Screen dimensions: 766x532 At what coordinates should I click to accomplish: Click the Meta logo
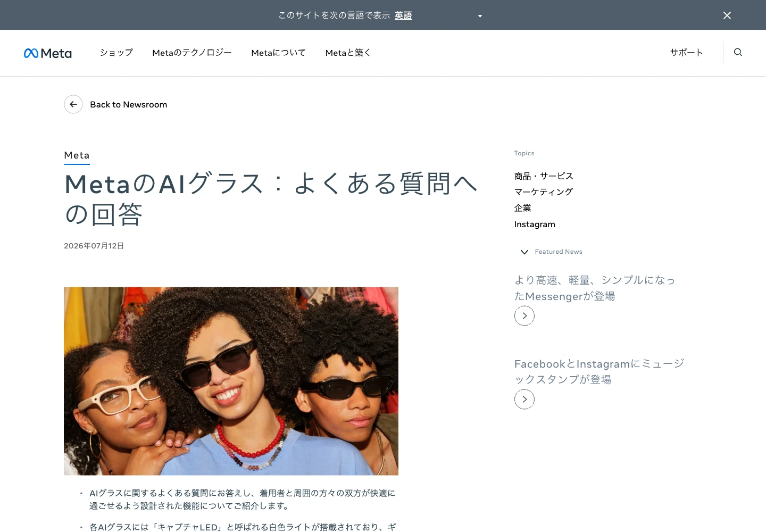[x=48, y=53]
